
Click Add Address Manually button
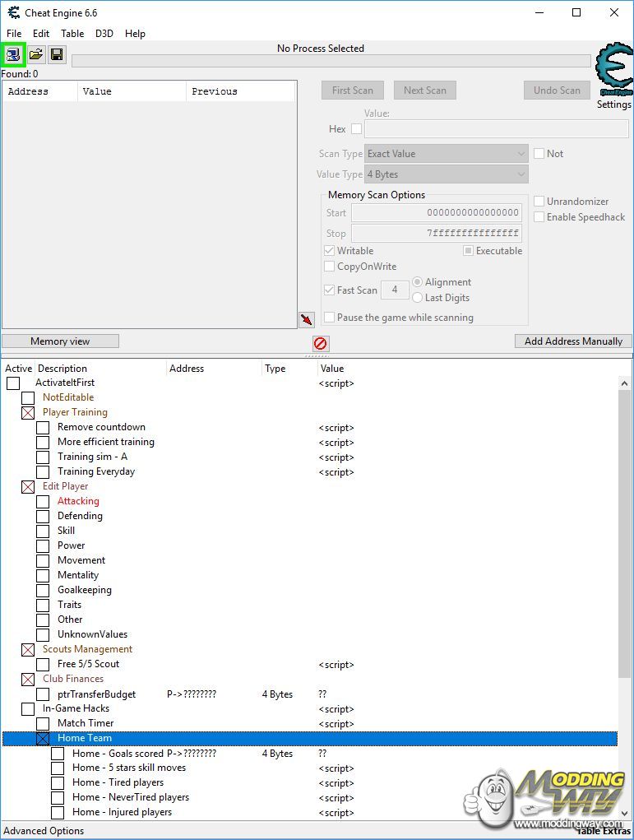click(573, 341)
